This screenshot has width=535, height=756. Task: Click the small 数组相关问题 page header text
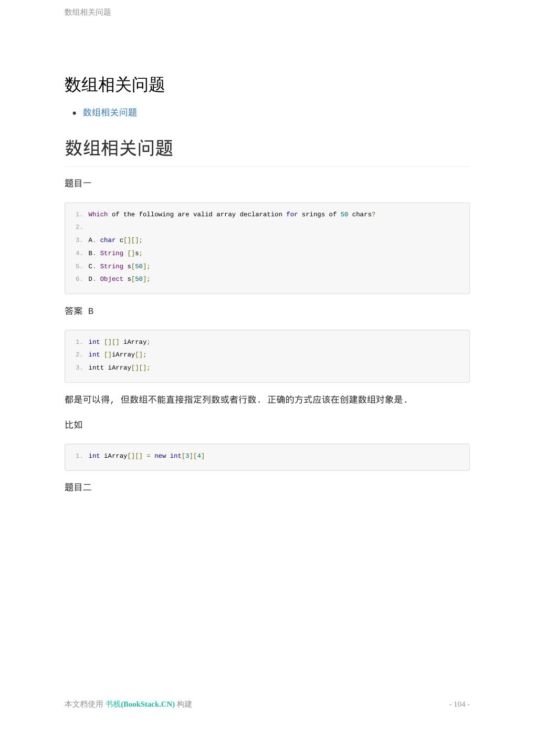click(x=88, y=12)
